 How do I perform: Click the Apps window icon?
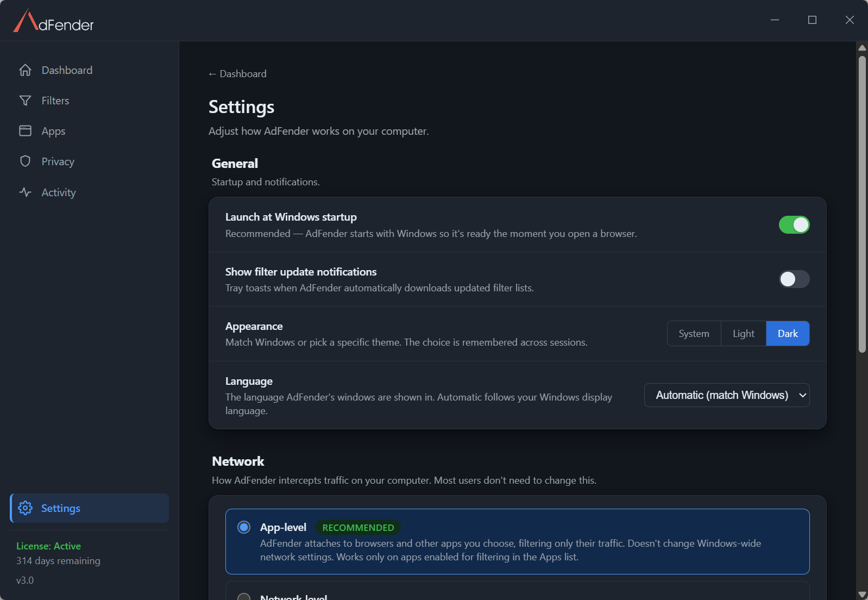click(25, 131)
